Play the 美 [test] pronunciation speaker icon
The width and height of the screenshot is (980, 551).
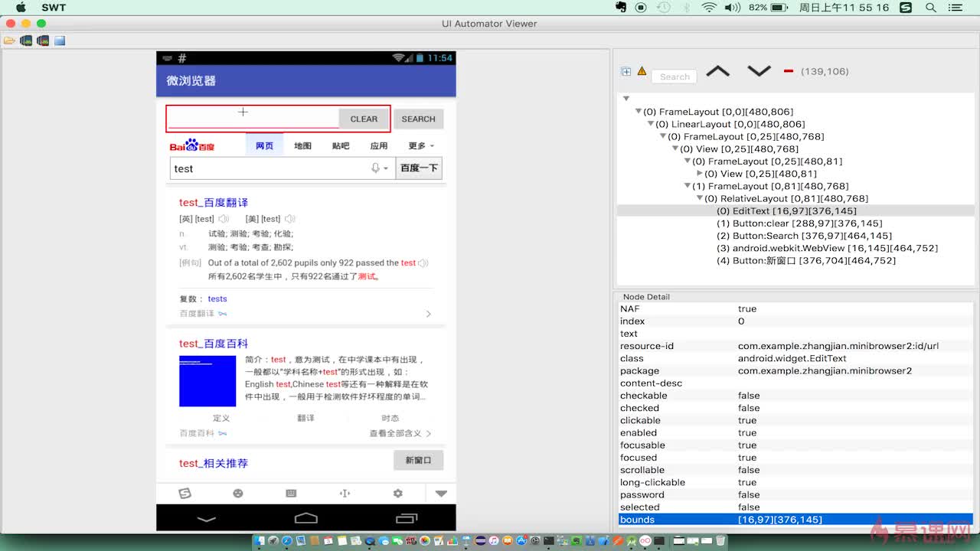click(289, 219)
